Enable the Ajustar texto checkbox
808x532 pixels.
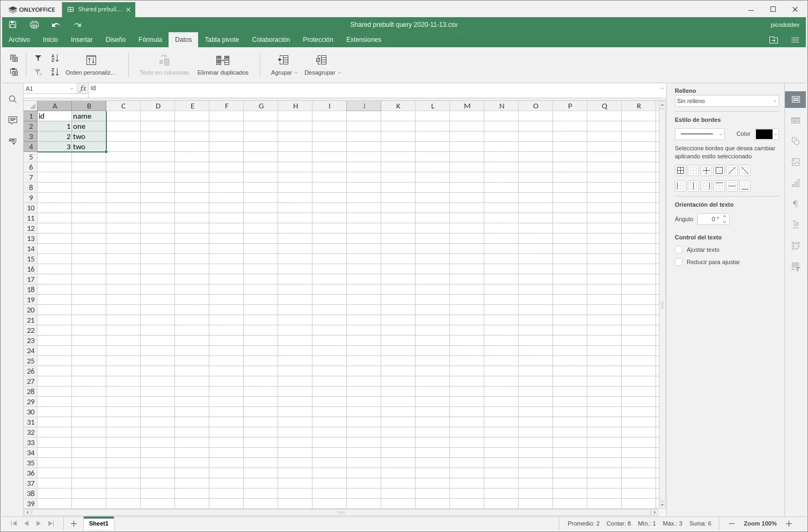coord(679,250)
